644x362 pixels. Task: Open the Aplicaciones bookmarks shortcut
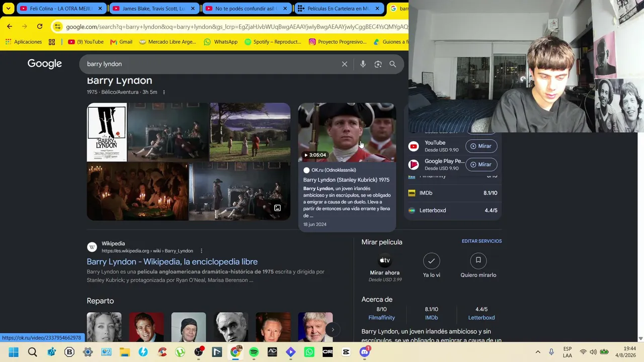click(24, 42)
